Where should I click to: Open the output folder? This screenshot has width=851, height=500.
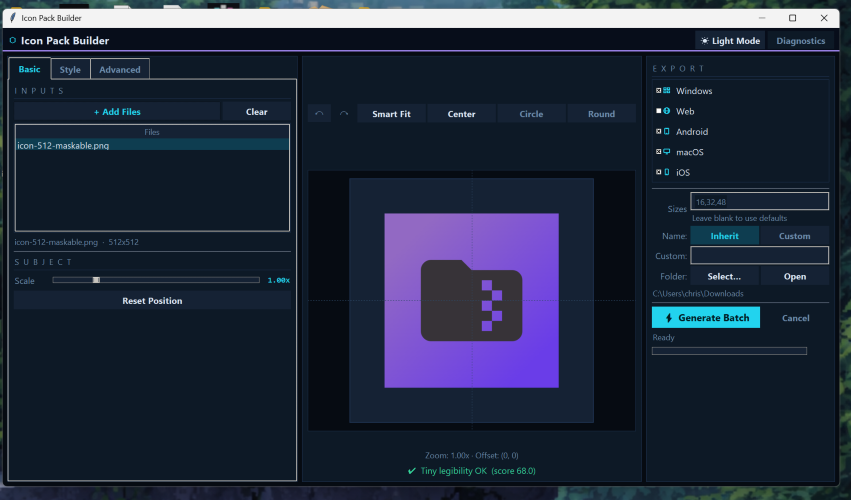pos(795,276)
